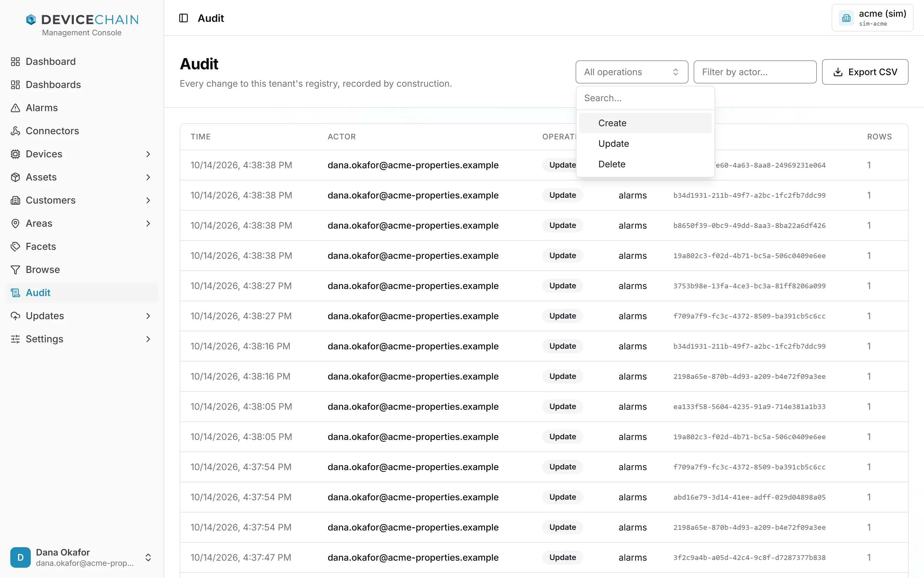The width and height of the screenshot is (924, 578).
Task: Click ID abd16e79-3d14-41ee-adff-029d04898a05
Action: pos(749,497)
